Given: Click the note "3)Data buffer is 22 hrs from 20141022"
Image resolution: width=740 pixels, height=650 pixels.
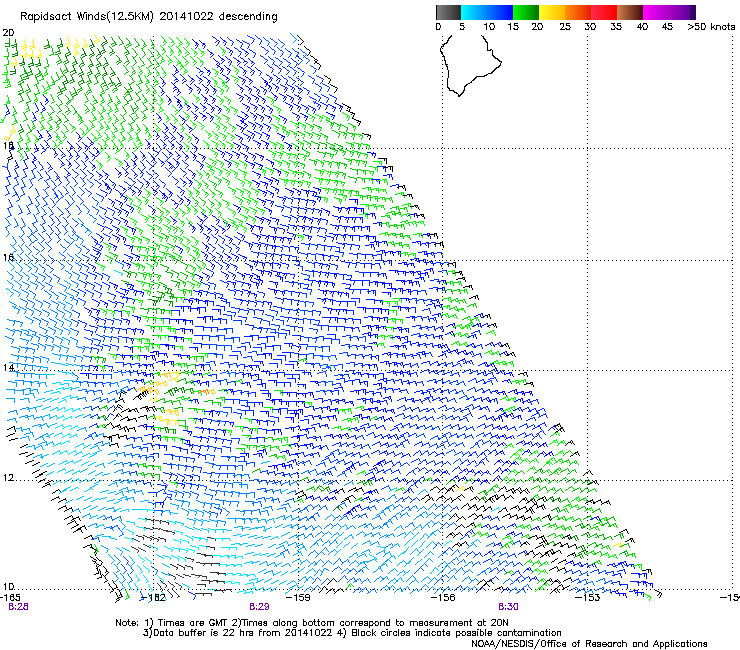Looking at the screenshot, I should click(x=238, y=633).
